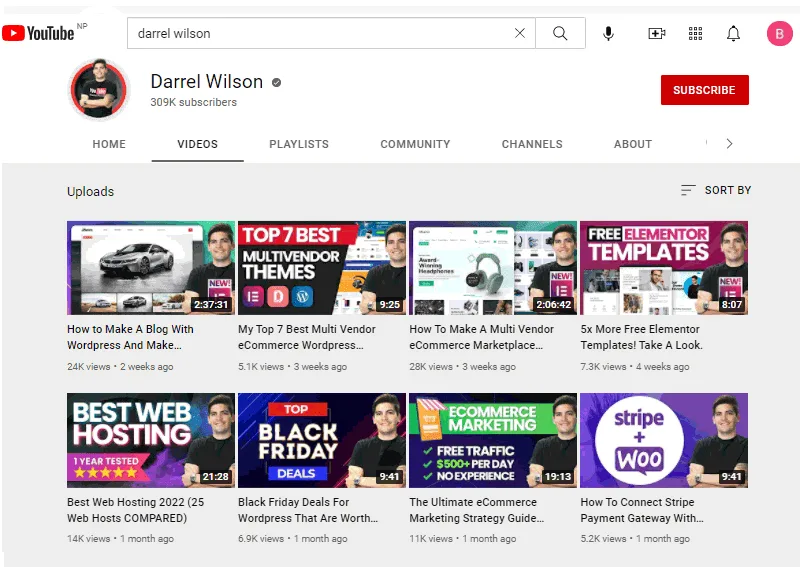Image resolution: width=800 pixels, height=567 pixels.
Task: Click the 9:25 duration badge
Action: coord(389,305)
